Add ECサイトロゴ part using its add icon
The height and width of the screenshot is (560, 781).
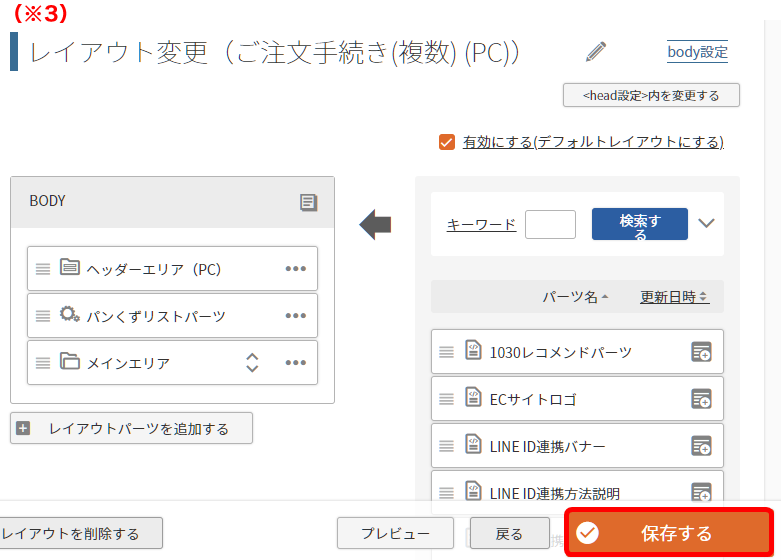(701, 399)
